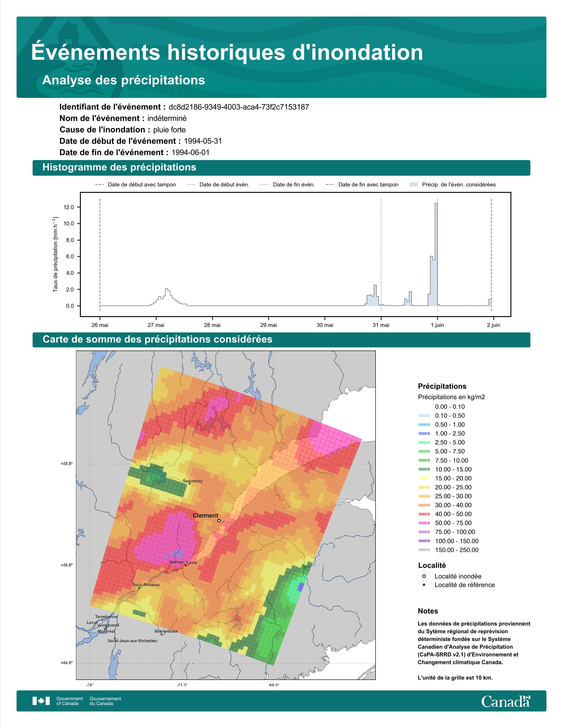Click the Clermont flooded locality marker on map
This screenshot has height=728, width=563.
tap(219, 521)
